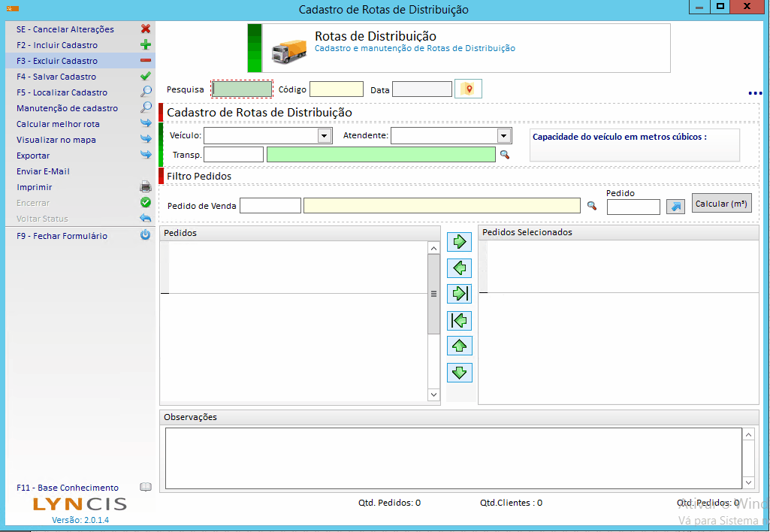The height and width of the screenshot is (532, 770).
Task: Move selected order down in list
Action: point(459,372)
